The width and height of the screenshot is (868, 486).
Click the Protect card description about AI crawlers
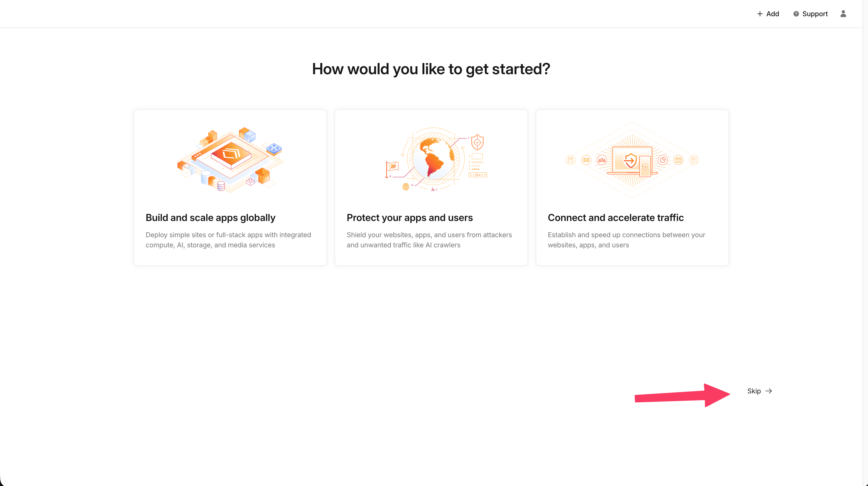[x=429, y=240]
